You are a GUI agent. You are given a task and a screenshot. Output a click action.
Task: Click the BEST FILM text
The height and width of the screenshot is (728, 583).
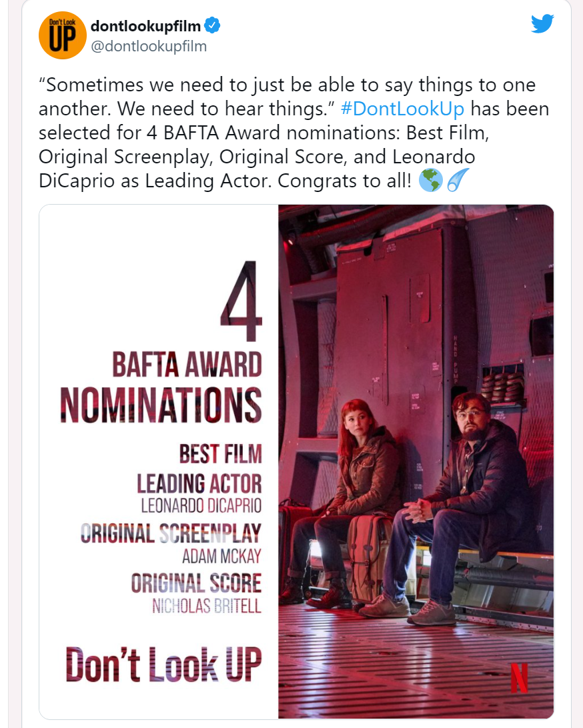click(x=221, y=454)
